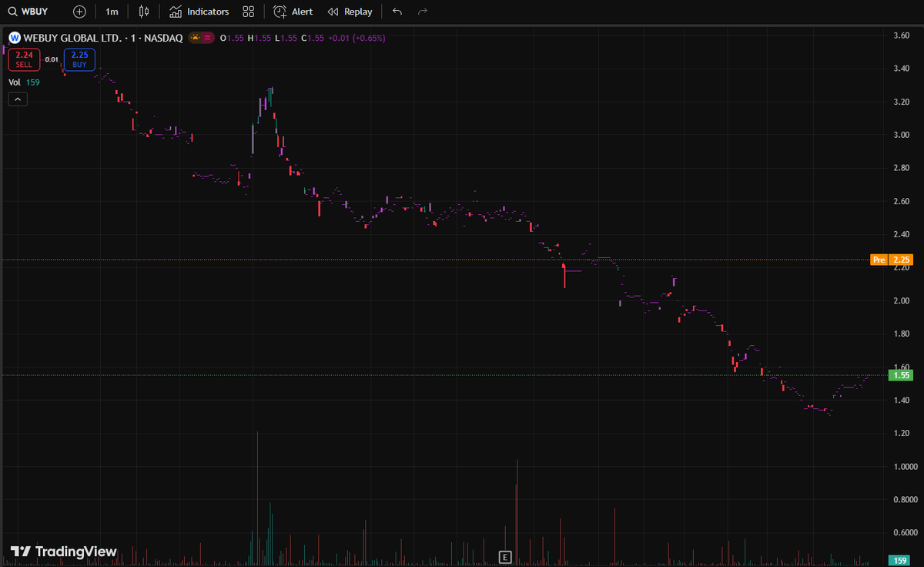Click the W logo beside the symbol name

14,37
